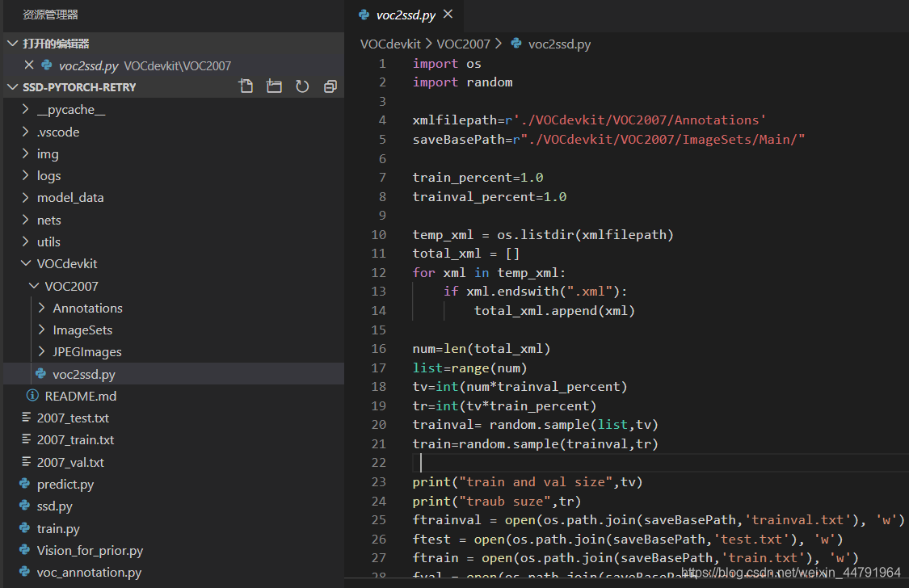Click 'trainval_percent=1.0' on line 8
The width and height of the screenshot is (909, 588).
click(x=490, y=196)
